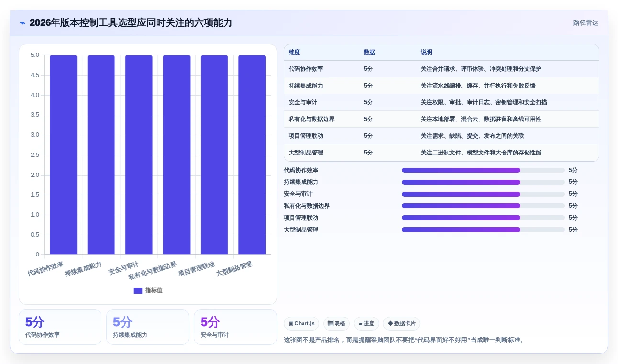This screenshot has width=618, height=364.
Task: Click the 大型制品管理 progress bar
Action: 483,230
